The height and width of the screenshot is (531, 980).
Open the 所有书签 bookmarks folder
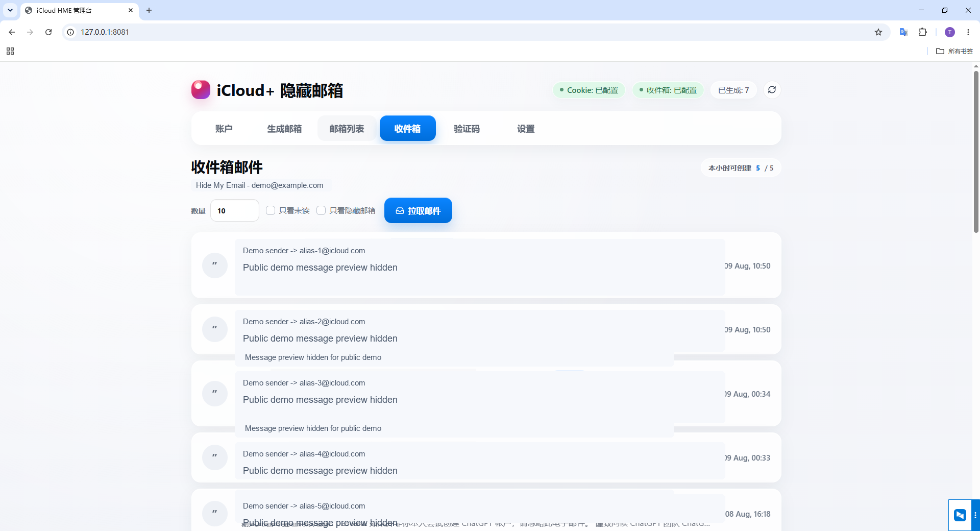(954, 51)
